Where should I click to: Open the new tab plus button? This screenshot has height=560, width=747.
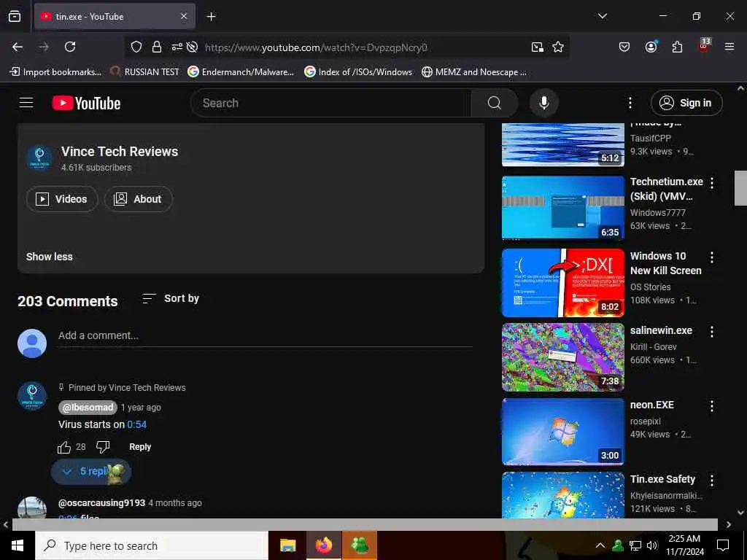pos(211,17)
